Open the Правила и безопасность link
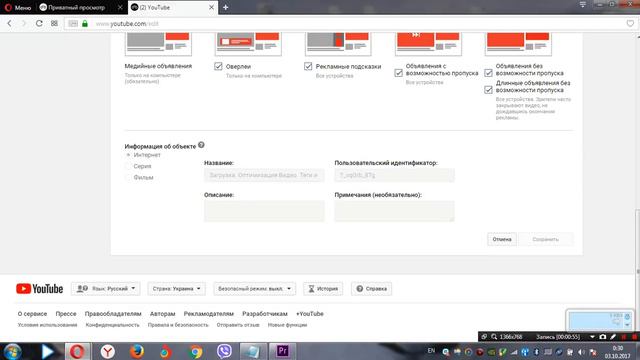The image size is (640, 360). (x=178, y=325)
